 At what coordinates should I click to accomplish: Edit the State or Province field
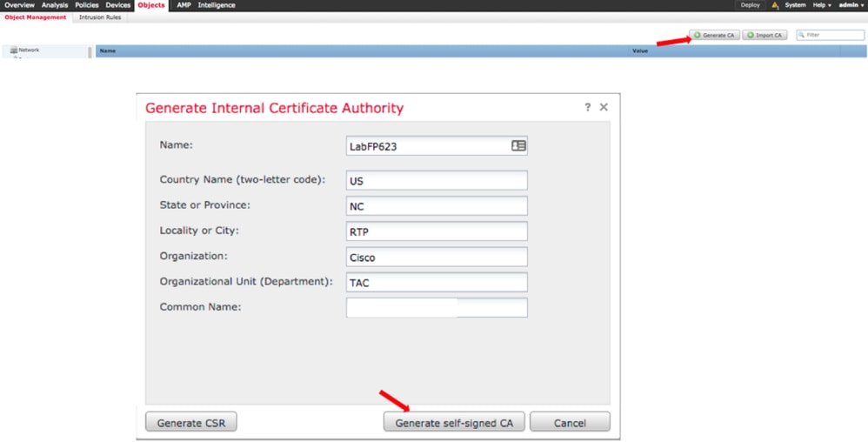pos(437,205)
